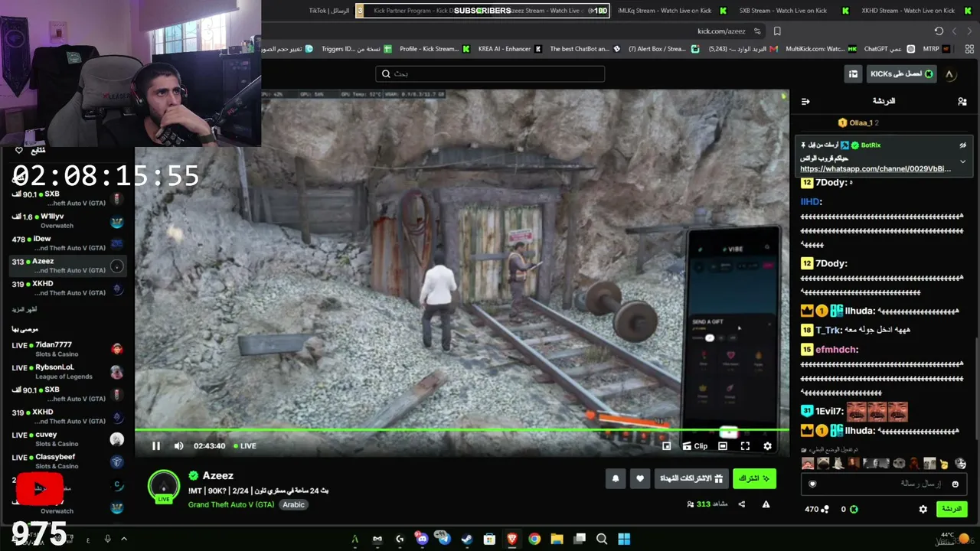Report the stream using warning icon
This screenshot has width=980, height=551.
(x=766, y=504)
